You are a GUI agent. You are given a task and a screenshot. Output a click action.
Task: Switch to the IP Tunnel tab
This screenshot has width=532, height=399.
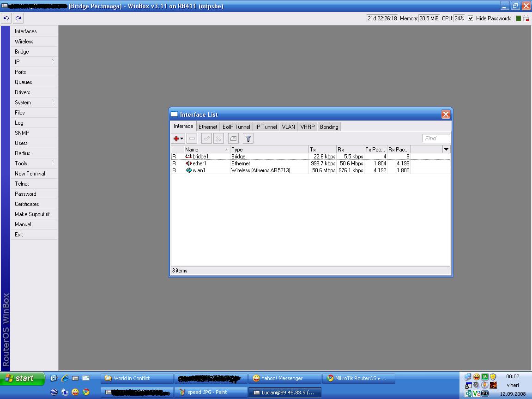(x=266, y=127)
